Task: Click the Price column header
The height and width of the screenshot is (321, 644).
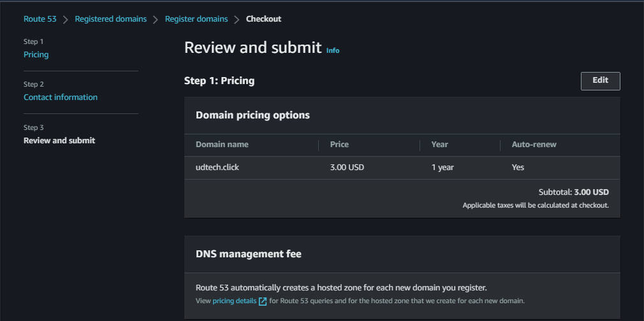Action: click(339, 145)
